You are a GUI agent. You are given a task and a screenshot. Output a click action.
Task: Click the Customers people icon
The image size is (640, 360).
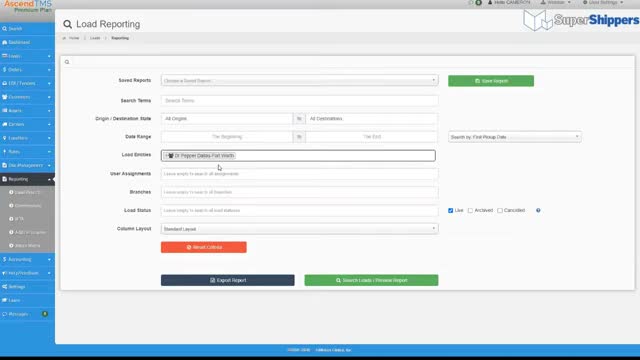(4, 97)
